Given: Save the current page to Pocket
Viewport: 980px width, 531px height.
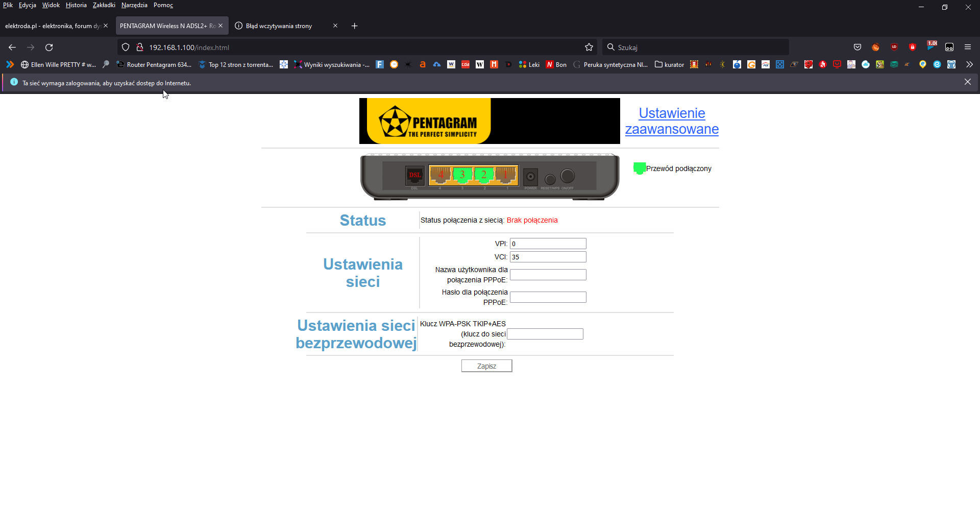Looking at the screenshot, I should [x=857, y=47].
